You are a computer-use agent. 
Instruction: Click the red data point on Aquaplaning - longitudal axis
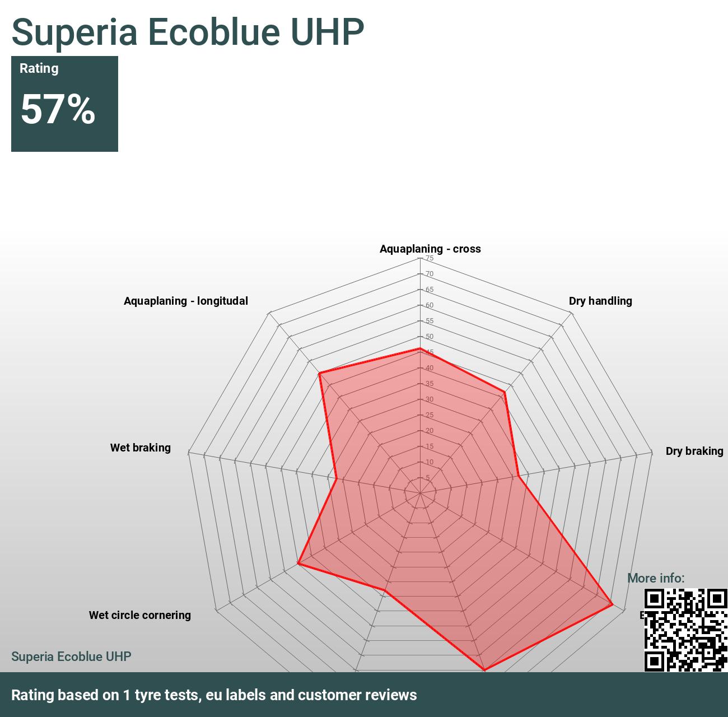point(320,373)
